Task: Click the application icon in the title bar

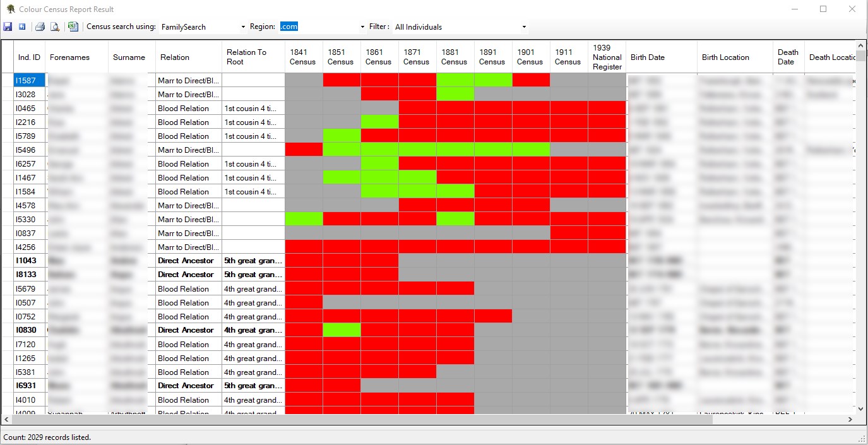Action: (x=9, y=9)
